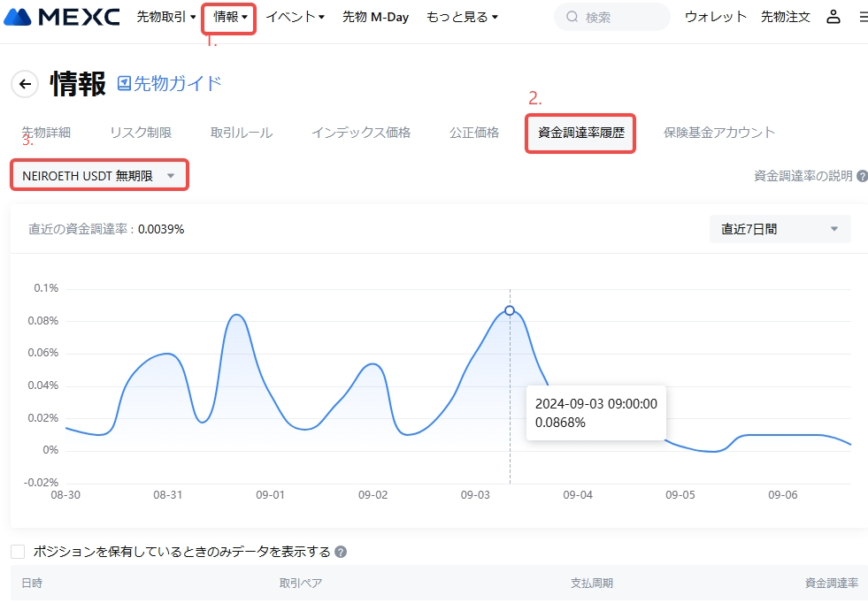Click the search magnifier icon
The image size is (868, 603).
[x=572, y=17]
